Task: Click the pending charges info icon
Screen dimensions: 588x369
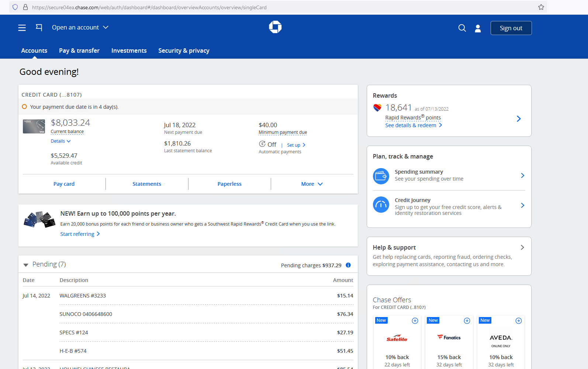Action: coord(348,265)
